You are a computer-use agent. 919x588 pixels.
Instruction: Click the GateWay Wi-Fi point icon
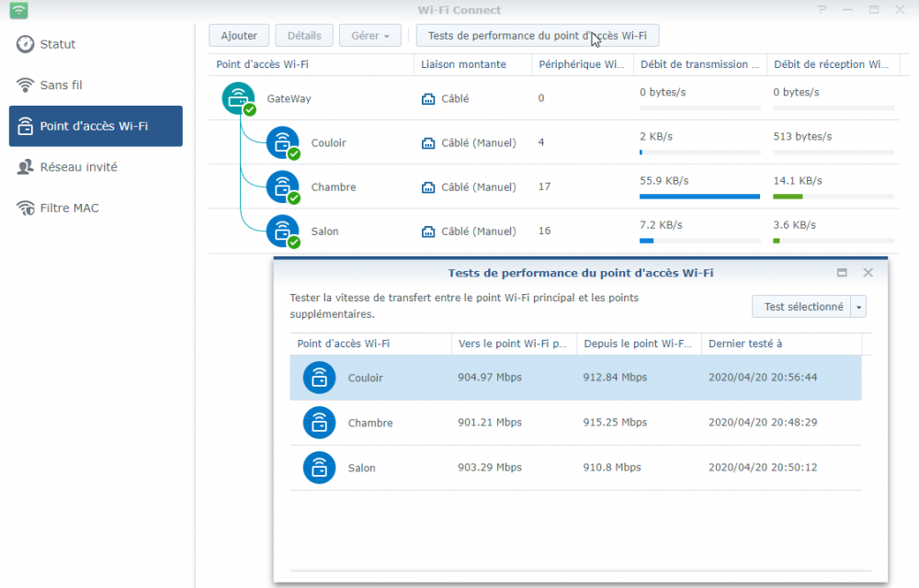tap(238, 97)
